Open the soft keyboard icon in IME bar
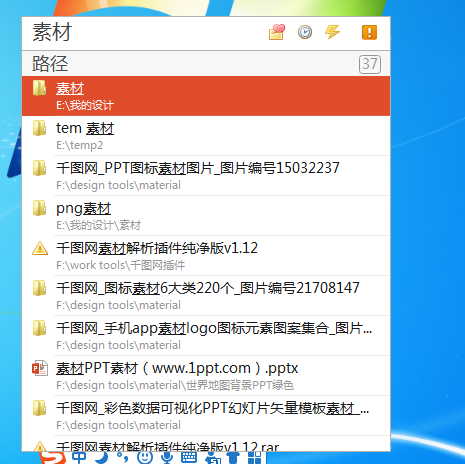 pos(189,457)
